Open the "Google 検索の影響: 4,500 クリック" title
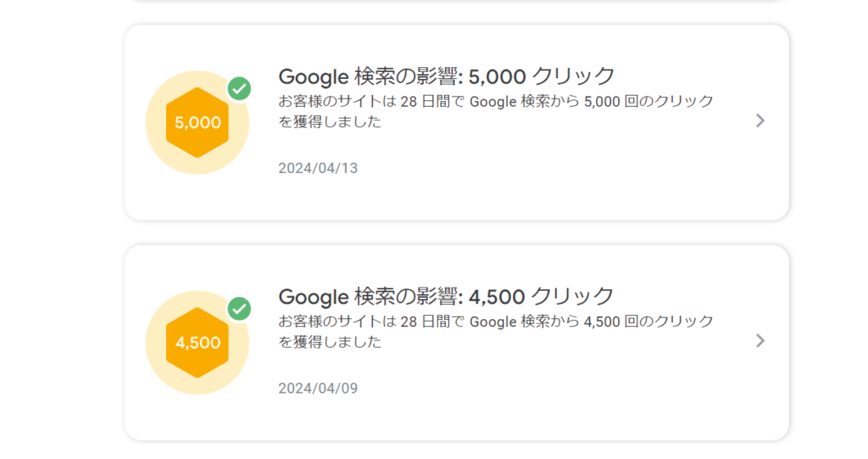 [x=446, y=297]
